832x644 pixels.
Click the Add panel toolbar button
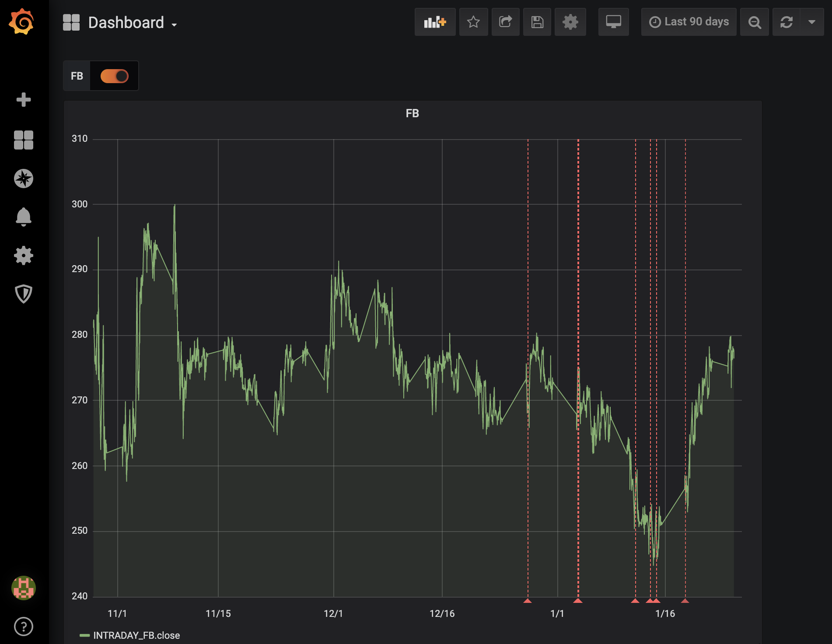pos(435,22)
